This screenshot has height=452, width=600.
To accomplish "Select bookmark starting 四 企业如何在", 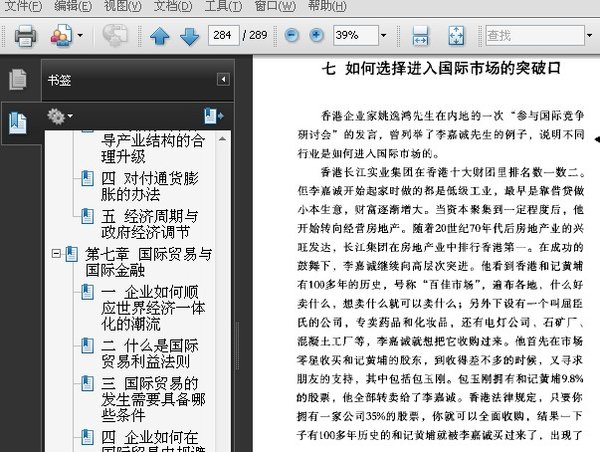I will point(153,441).
